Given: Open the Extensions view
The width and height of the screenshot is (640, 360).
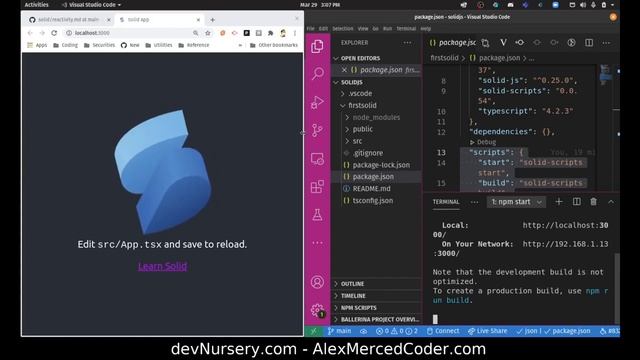Looking at the screenshot, I should click(317, 187).
